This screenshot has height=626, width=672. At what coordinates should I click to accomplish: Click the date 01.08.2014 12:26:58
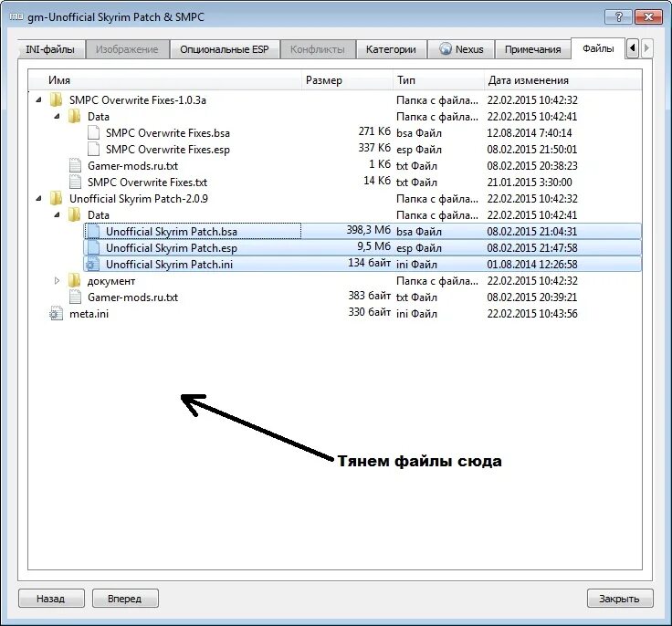[532, 265]
